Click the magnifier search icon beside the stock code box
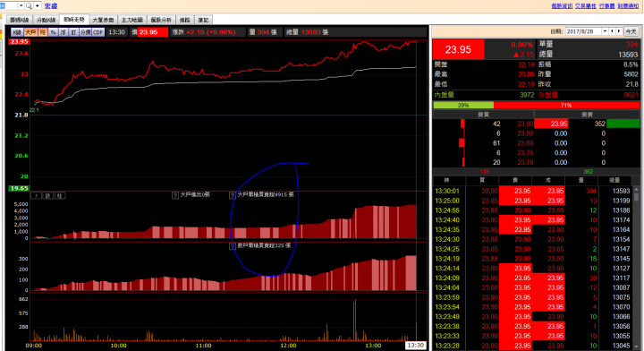Image resolution: width=644 pixels, height=351 pixels. (29, 5)
